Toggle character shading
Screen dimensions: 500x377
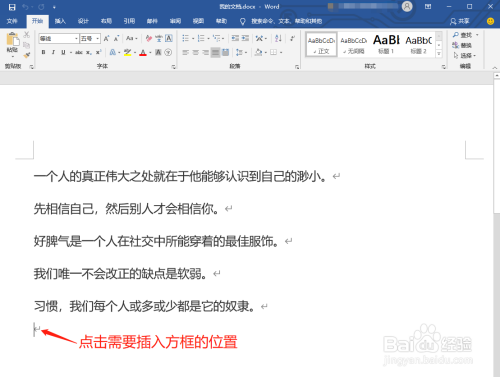pyautogui.click(x=158, y=52)
